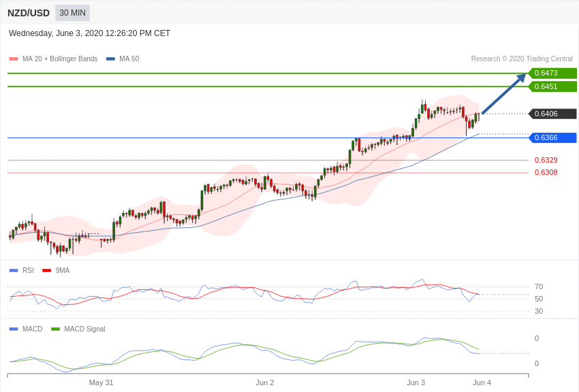Click the 0.6473 green target price tag
This screenshot has height=392, width=579.
pyautogui.click(x=552, y=73)
